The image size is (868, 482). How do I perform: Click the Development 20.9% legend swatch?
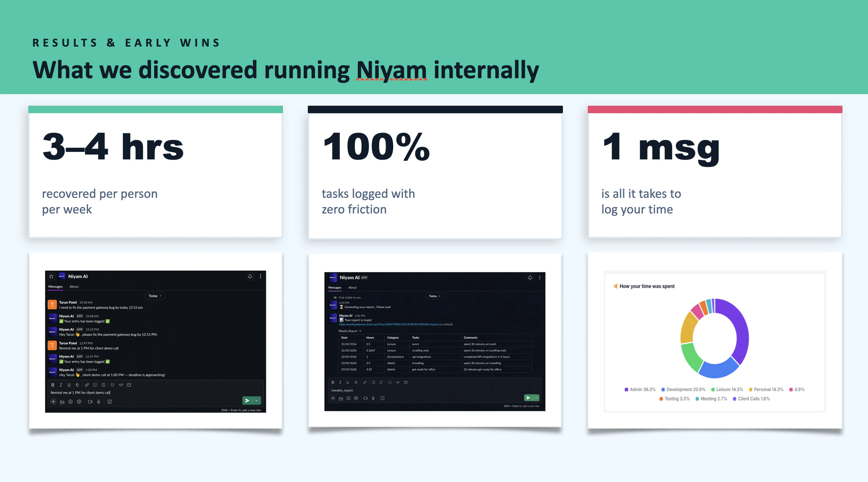[x=663, y=390]
